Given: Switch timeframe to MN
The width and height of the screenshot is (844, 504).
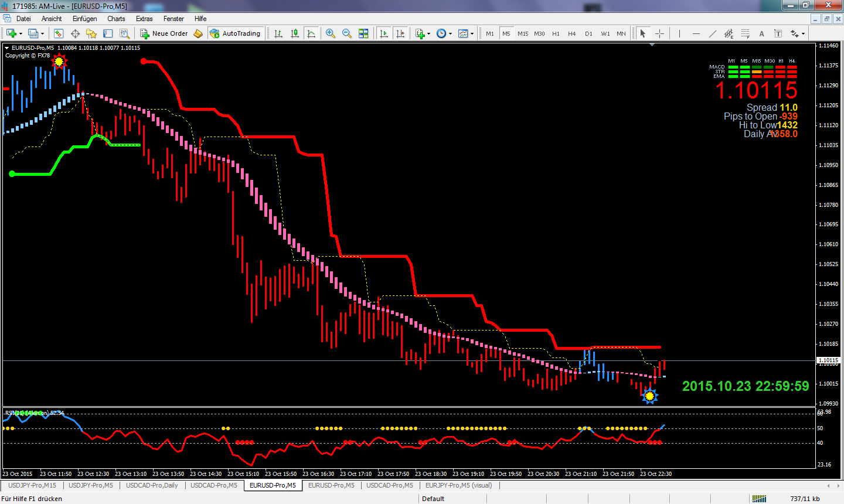Looking at the screenshot, I should [x=621, y=33].
